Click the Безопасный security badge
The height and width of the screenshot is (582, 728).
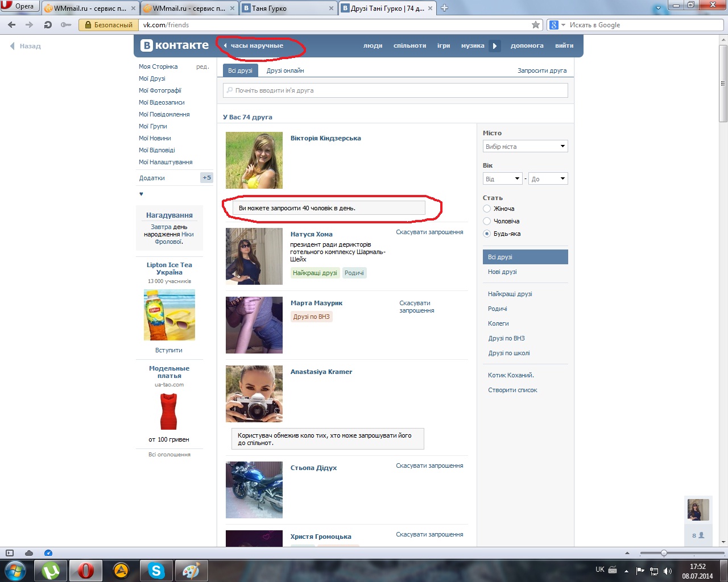click(108, 25)
